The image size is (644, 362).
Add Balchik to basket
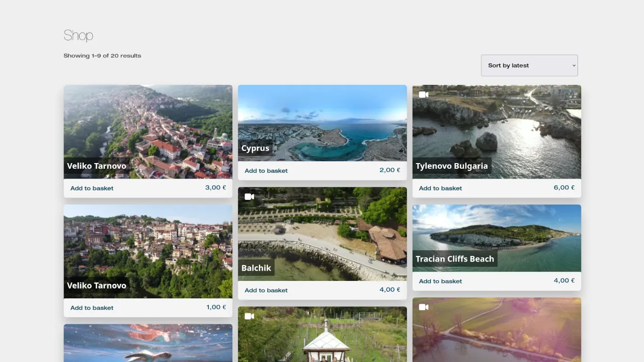pos(266,290)
